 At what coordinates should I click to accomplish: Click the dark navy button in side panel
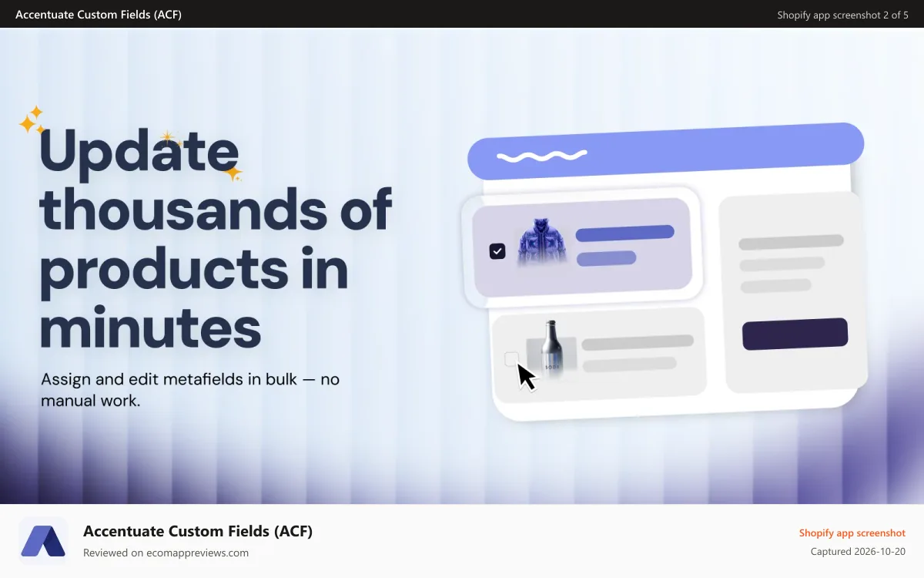pos(795,334)
